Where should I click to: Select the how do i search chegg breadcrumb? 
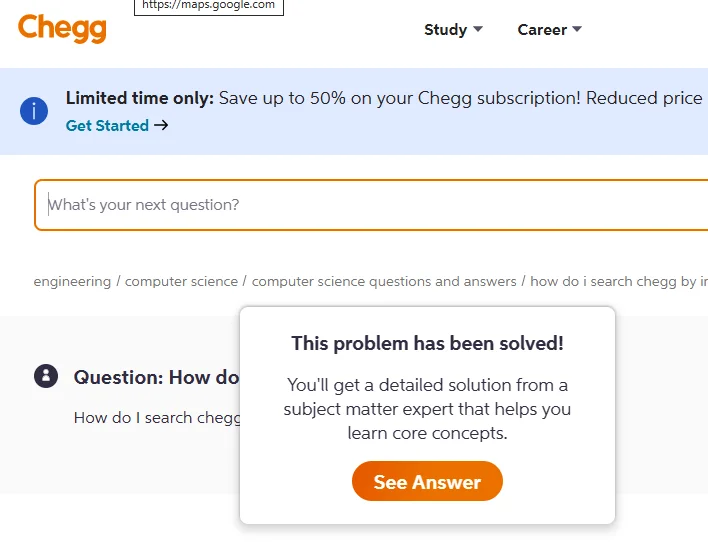pyautogui.click(x=619, y=281)
